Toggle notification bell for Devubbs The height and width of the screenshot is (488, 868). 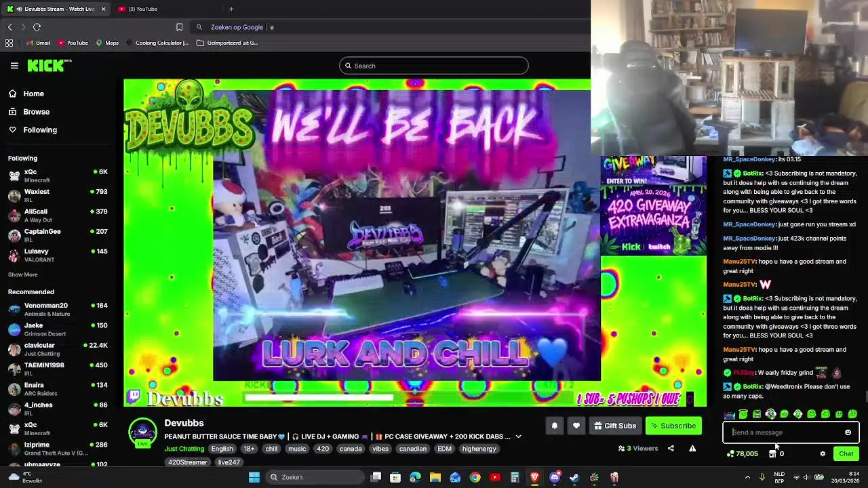pyautogui.click(x=554, y=426)
